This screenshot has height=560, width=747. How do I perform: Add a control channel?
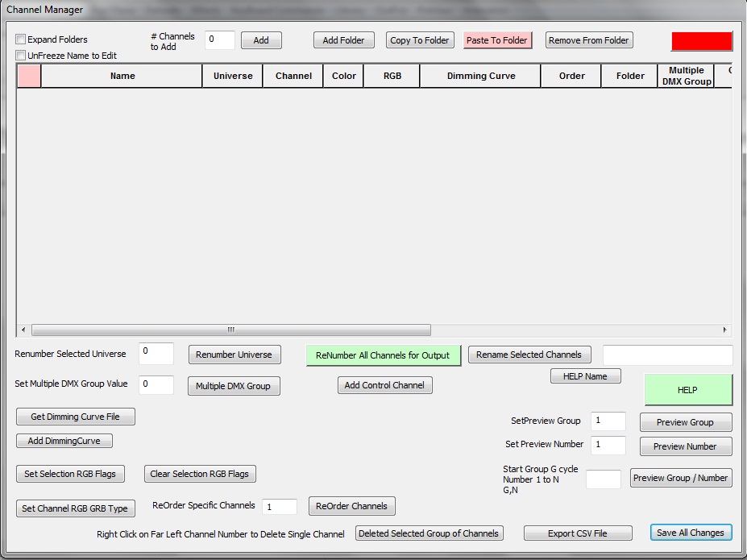pyautogui.click(x=384, y=385)
